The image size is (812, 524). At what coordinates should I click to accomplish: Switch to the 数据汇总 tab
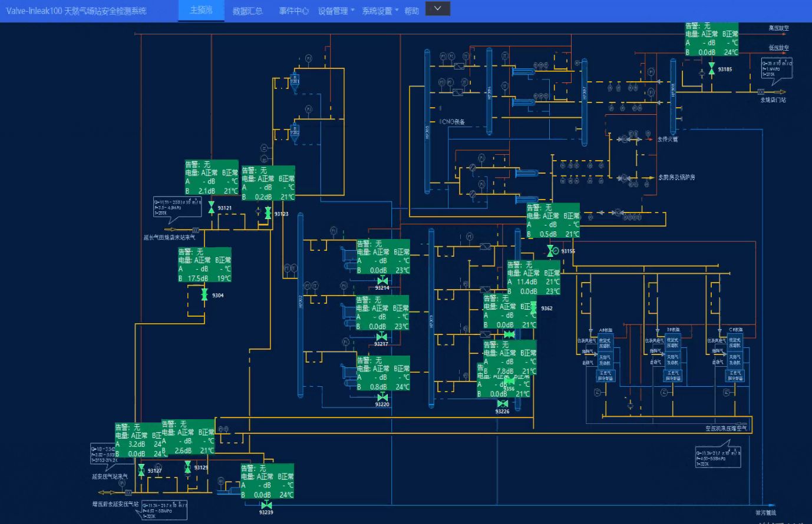click(x=247, y=11)
